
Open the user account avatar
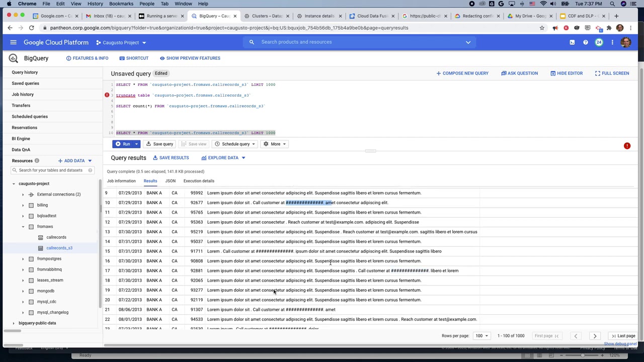pyautogui.click(x=626, y=42)
